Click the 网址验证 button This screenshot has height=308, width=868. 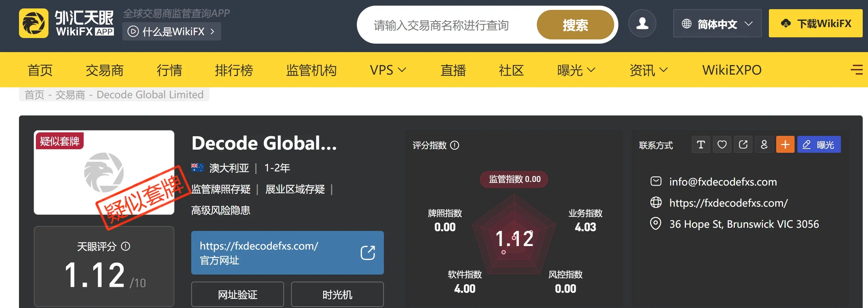coord(238,294)
